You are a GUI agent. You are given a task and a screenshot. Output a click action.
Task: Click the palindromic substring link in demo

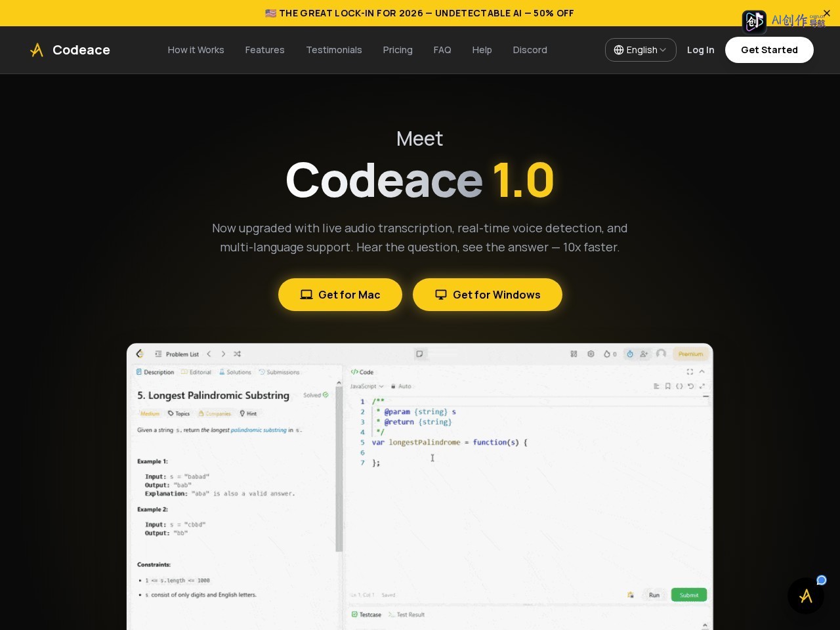point(259,430)
